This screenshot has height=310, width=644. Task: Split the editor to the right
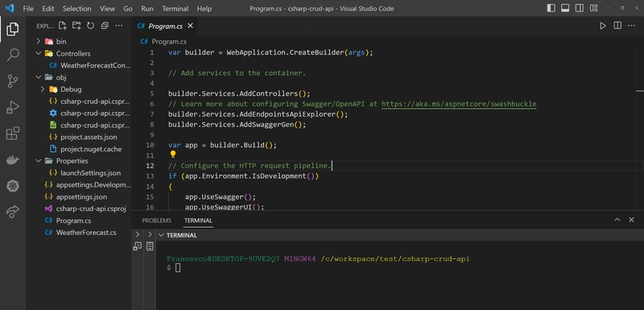tap(617, 26)
